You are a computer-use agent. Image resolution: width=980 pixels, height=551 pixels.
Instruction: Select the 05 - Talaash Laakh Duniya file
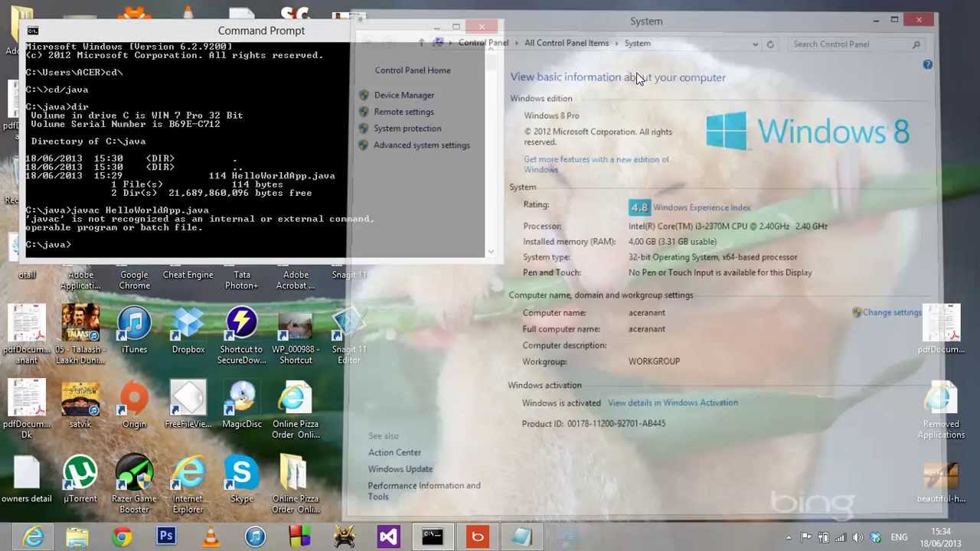point(80,335)
